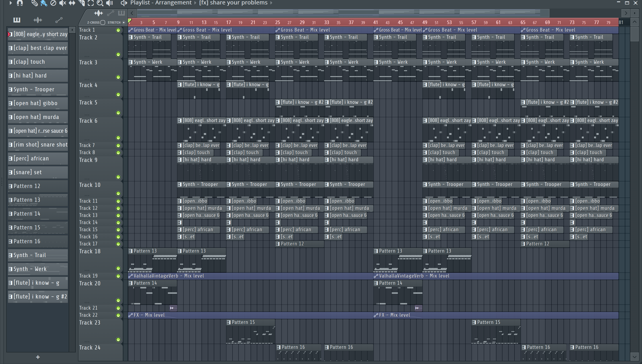Viewport: 642px width, 364px height.
Task: Mute Track 17 green light
Action: 118,244
